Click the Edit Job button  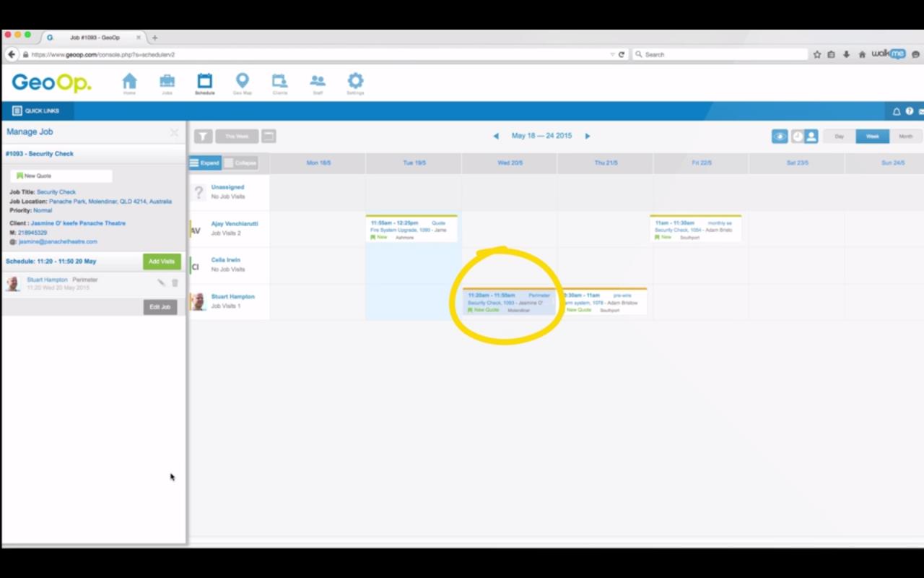[x=160, y=307]
